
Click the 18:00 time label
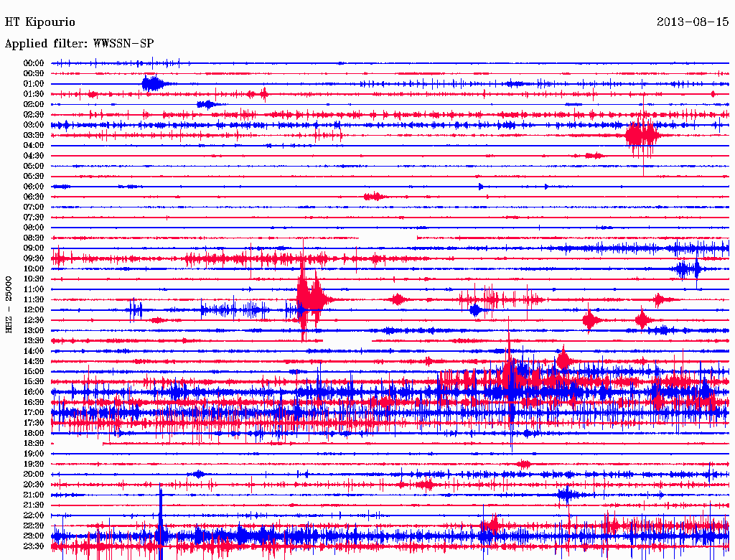pos(34,434)
